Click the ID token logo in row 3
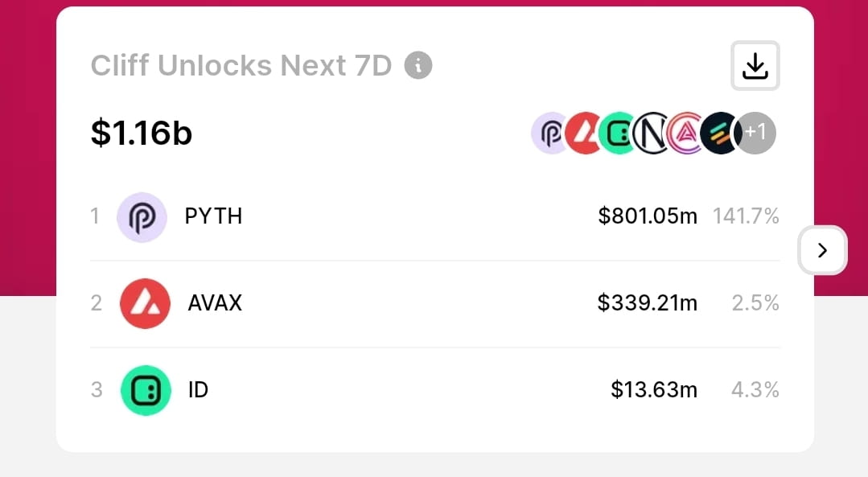The width and height of the screenshot is (868, 477). tap(146, 390)
